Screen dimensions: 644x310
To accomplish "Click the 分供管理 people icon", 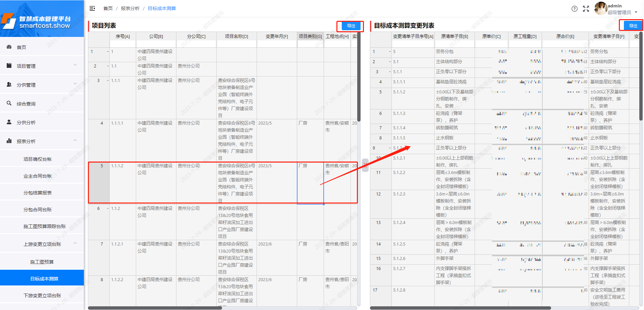I will point(9,84).
